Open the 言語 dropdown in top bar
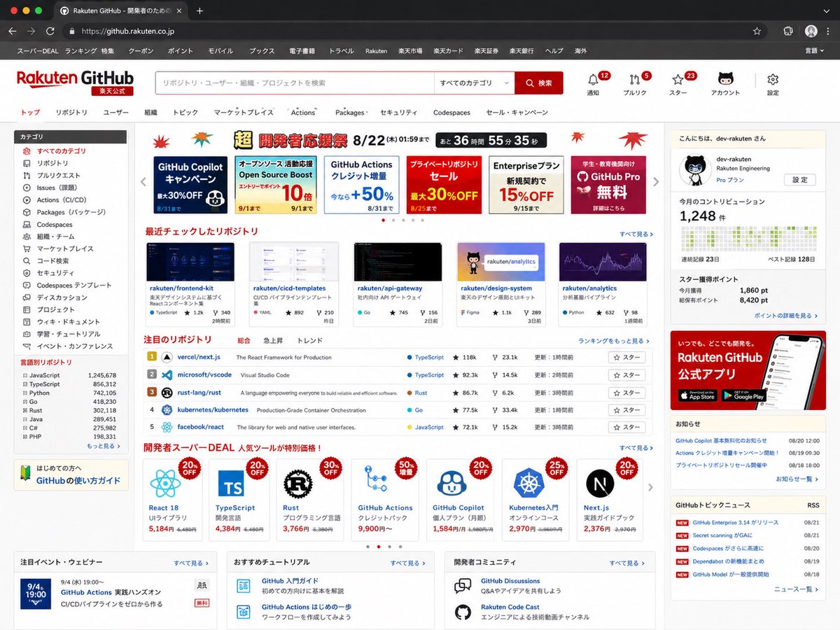 (815, 51)
